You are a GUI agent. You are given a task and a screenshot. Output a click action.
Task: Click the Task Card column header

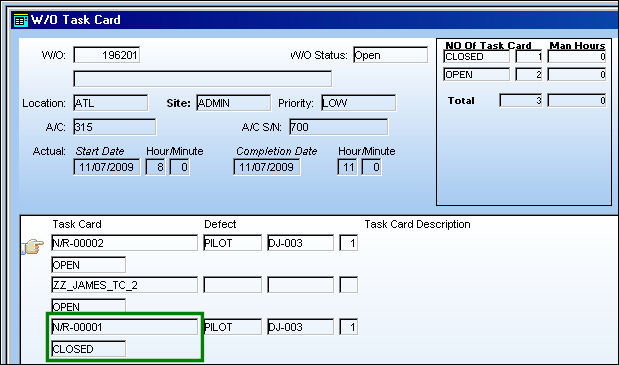click(x=77, y=224)
